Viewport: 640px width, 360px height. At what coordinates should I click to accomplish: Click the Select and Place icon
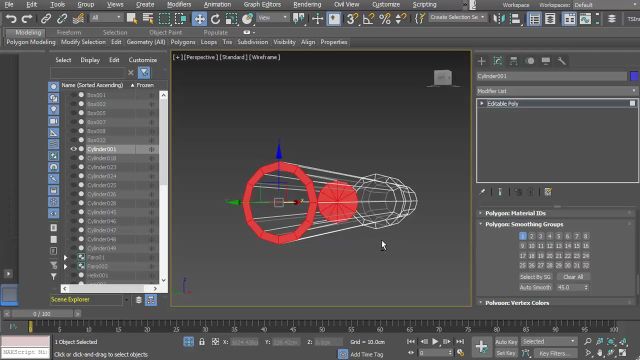pyautogui.click(x=247, y=19)
